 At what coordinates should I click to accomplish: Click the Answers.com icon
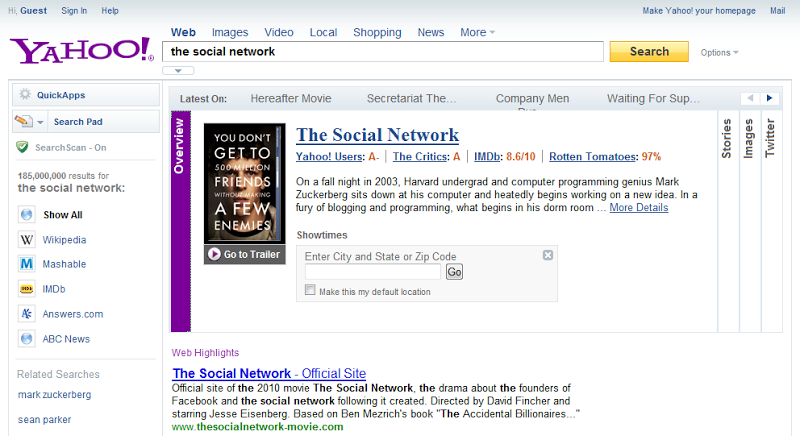click(27, 314)
